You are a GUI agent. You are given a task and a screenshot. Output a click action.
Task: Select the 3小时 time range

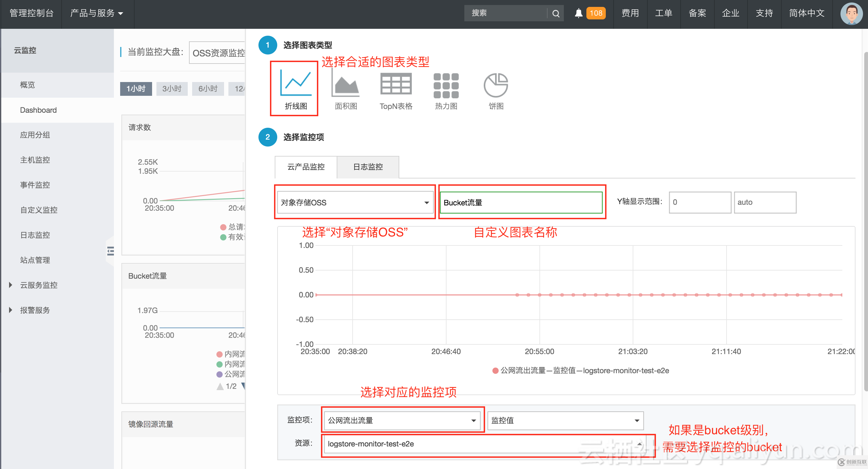pos(172,88)
